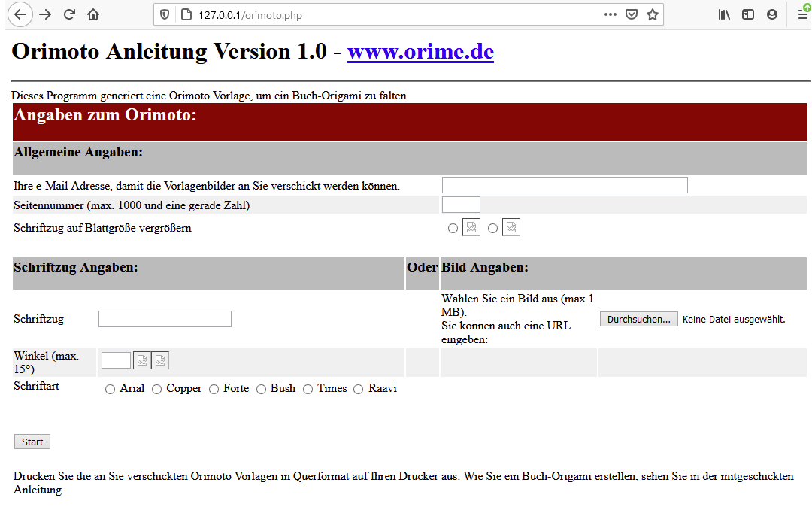Screen dimensions: 812x507
Task: Open the Pocket save icon in address bar
Action: click(632, 14)
